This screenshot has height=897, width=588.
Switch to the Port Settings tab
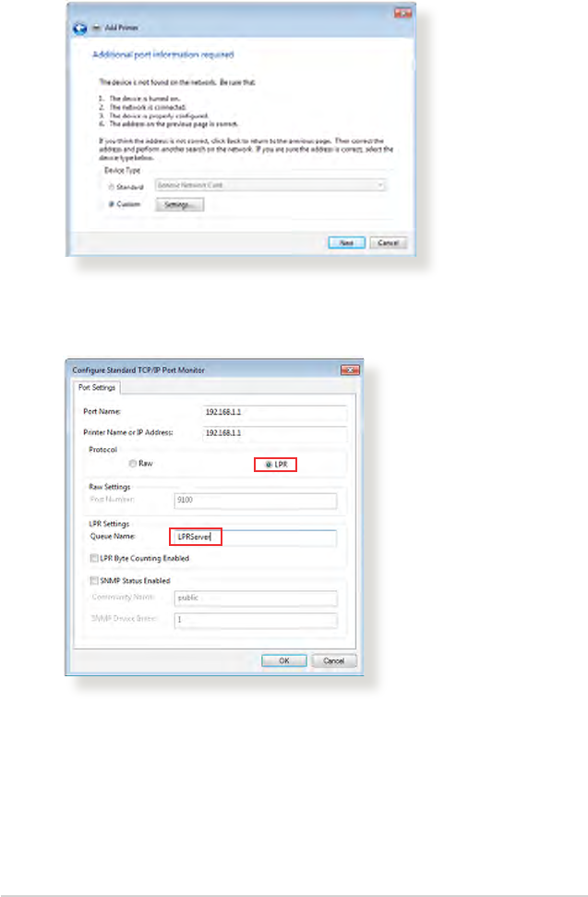(x=97, y=387)
